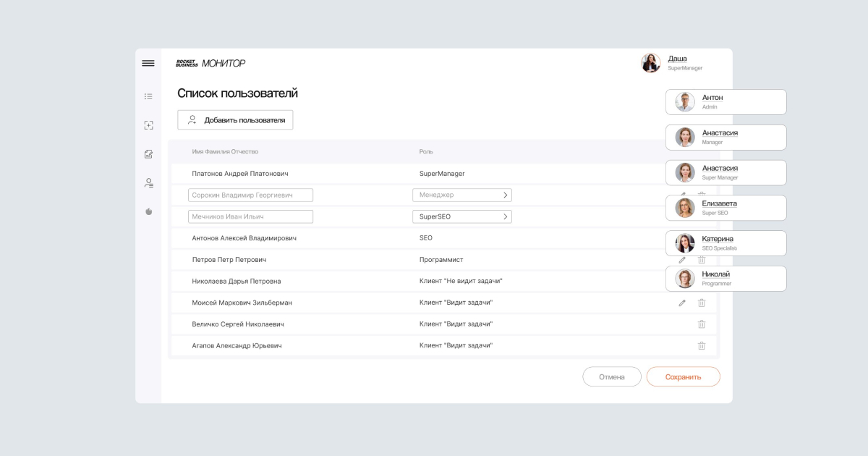Select the Анастасия Super Manager user card
The image size is (868, 456).
click(726, 173)
